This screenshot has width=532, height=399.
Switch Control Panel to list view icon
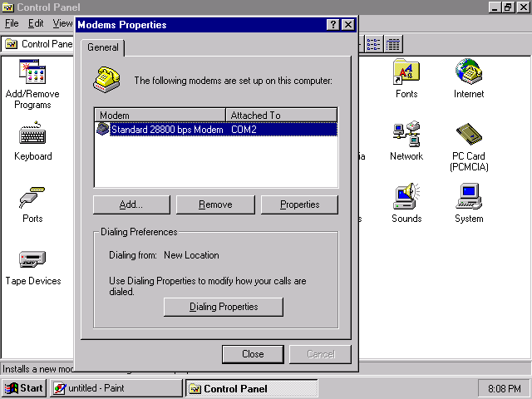click(x=373, y=44)
